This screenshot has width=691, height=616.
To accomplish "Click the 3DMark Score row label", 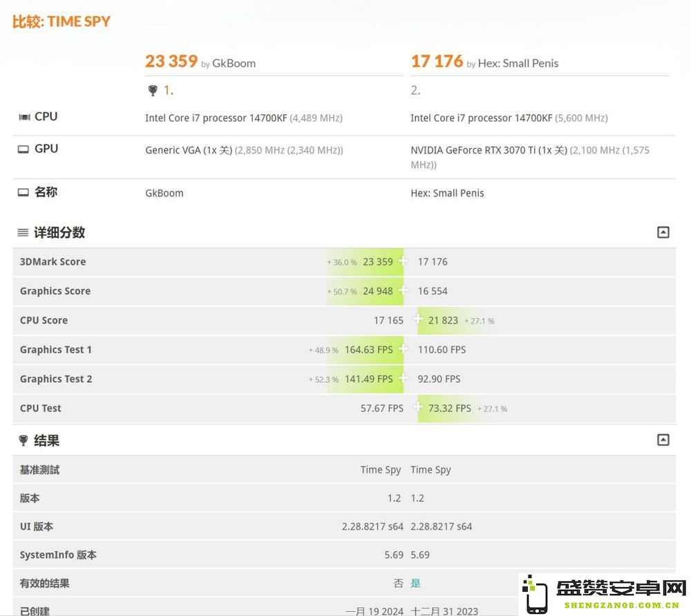I will [x=53, y=262].
